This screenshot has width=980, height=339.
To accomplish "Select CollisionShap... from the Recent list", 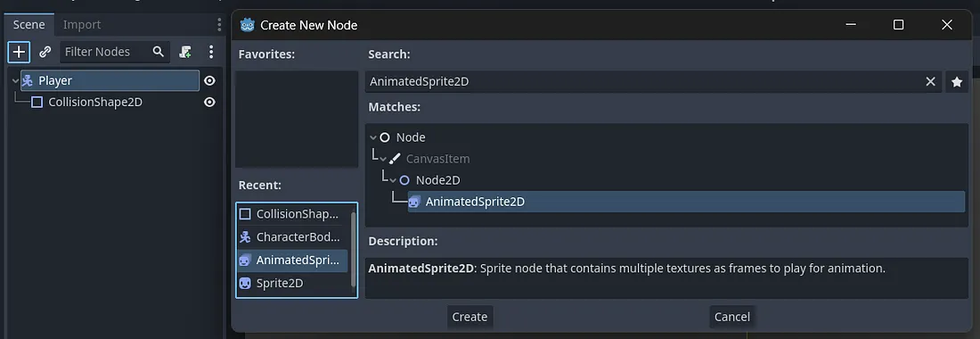I will 292,214.
